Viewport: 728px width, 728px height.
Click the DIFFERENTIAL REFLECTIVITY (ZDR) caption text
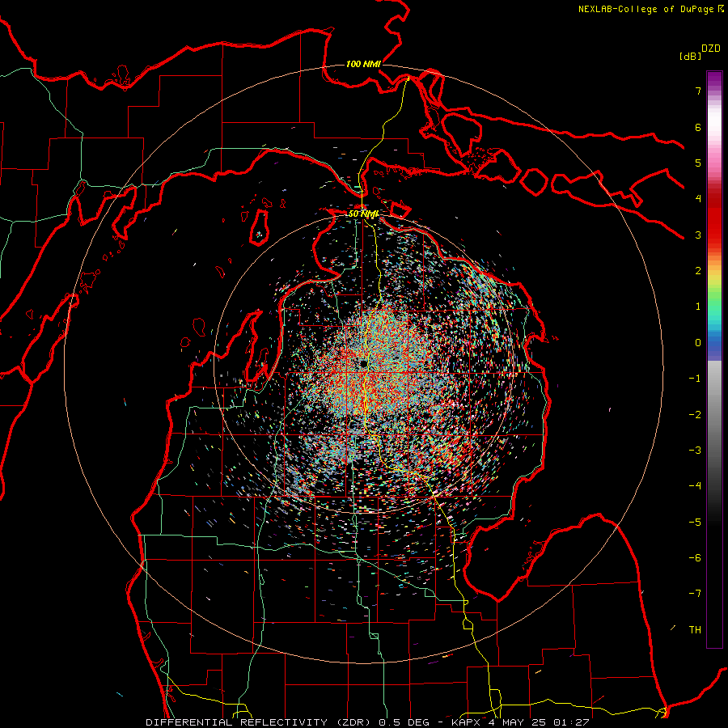[x=260, y=722]
